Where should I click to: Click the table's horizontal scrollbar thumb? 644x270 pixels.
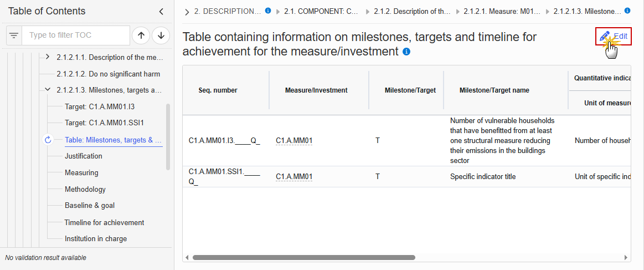(304, 258)
